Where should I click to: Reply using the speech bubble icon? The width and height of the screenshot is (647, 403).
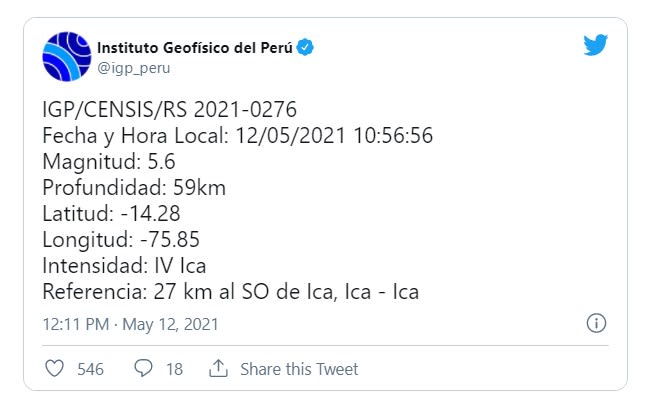coord(143,369)
